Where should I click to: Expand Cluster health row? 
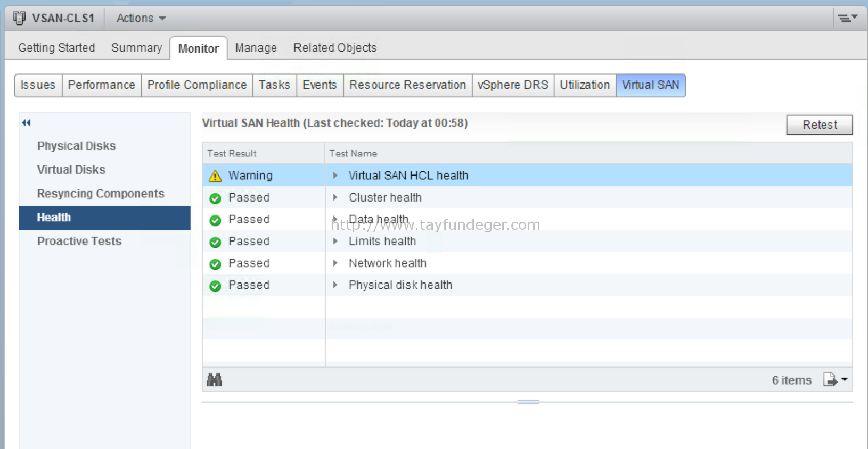[335, 197]
